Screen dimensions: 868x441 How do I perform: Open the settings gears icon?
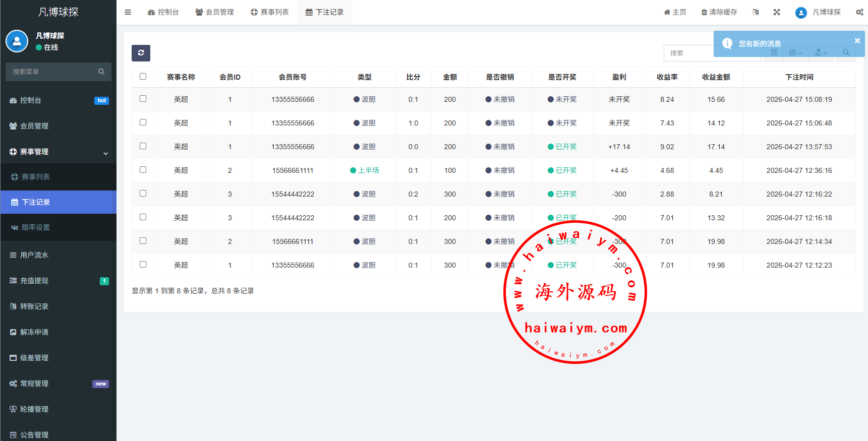pyautogui.click(x=859, y=12)
